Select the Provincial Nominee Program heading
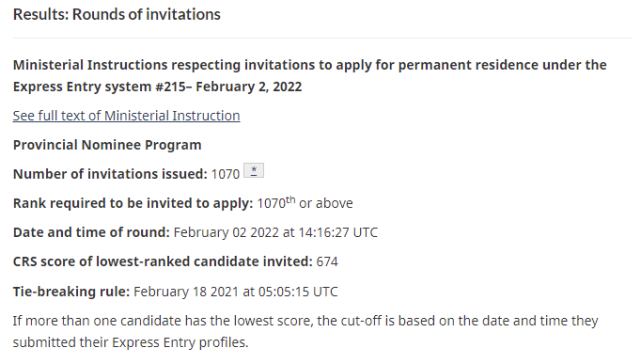Viewport: 641px width, 364px height. coord(107,145)
